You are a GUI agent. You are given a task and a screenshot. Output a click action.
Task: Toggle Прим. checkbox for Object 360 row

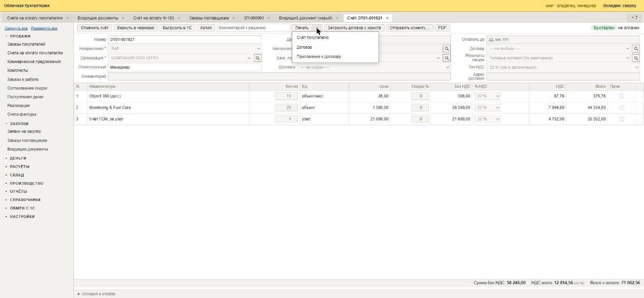tap(622, 96)
